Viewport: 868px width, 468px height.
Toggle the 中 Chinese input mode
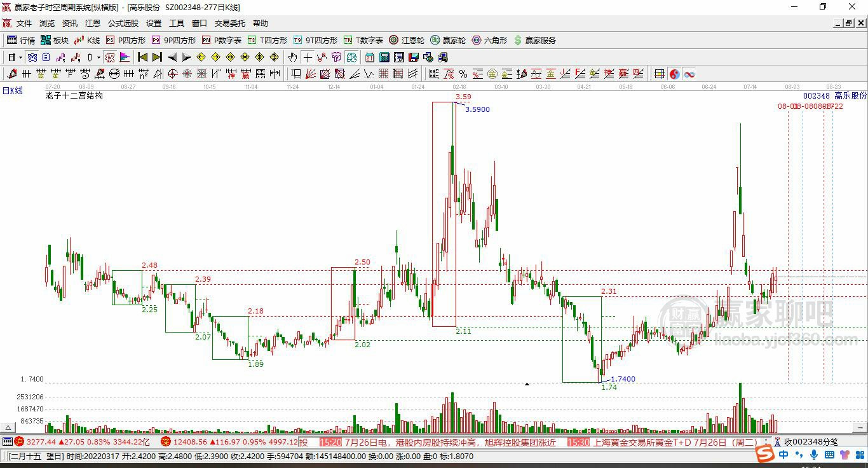pyautogui.click(x=783, y=455)
